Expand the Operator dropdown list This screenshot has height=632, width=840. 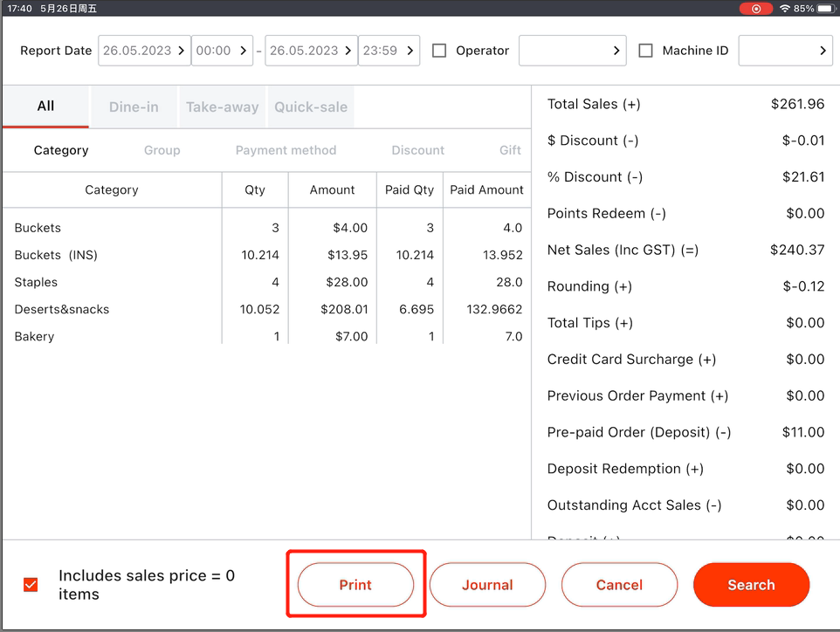[x=573, y=51]
